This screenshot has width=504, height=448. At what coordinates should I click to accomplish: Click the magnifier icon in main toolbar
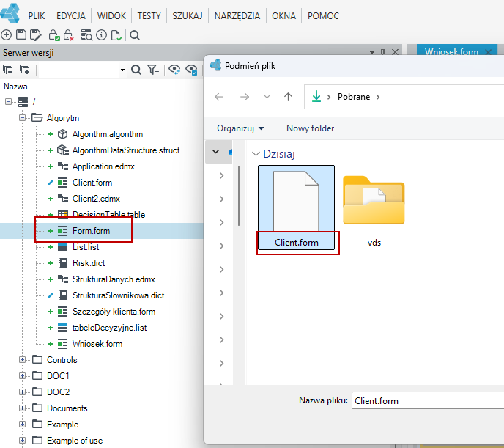point(134,34)
